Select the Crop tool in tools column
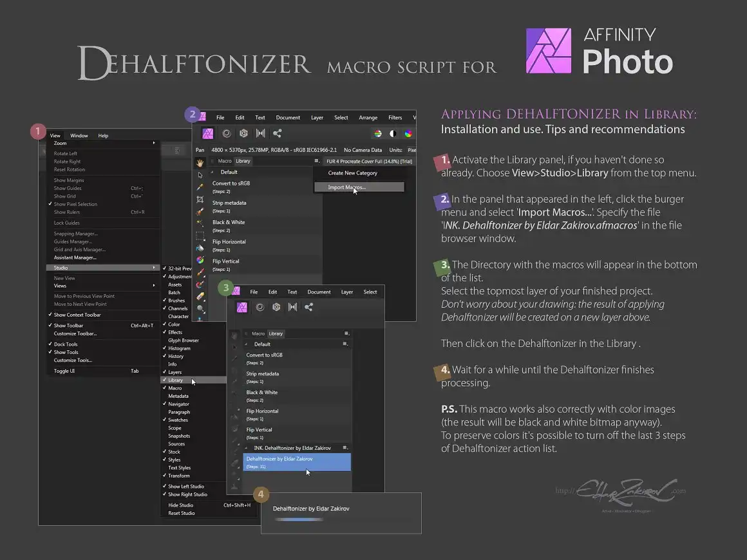Image resolution: width=747 pixels, height=560 pixels. [x=200, y=200]
